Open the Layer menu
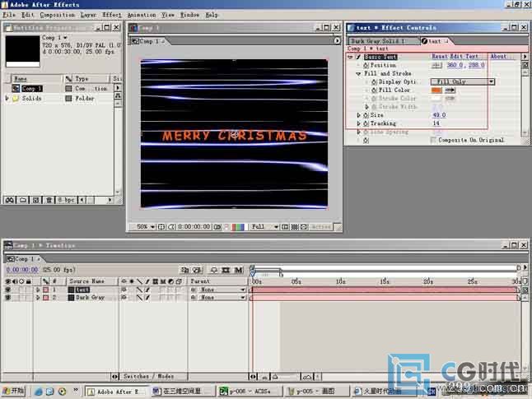Screen dimensions: 532x399 tap(88, 15)
